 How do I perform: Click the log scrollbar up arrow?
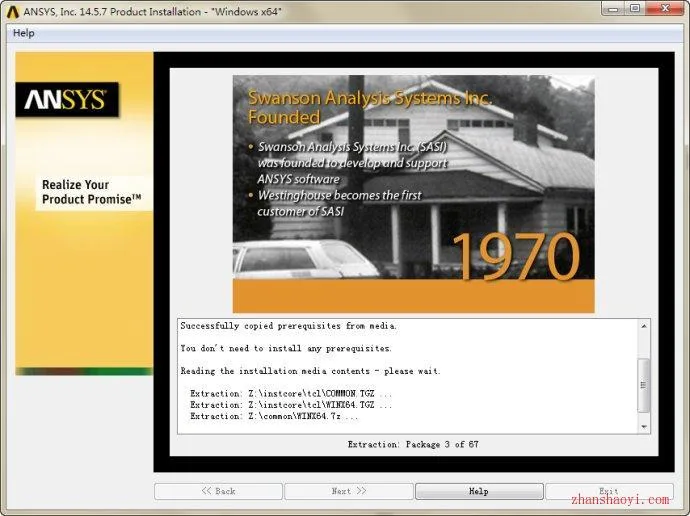click(644, 326)
